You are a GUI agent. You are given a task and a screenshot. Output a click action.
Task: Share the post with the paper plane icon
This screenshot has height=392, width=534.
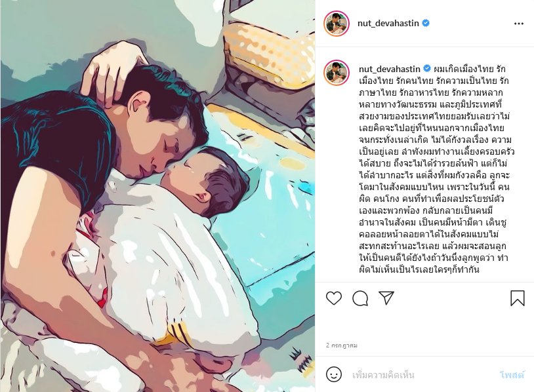[x=386, y=298]
